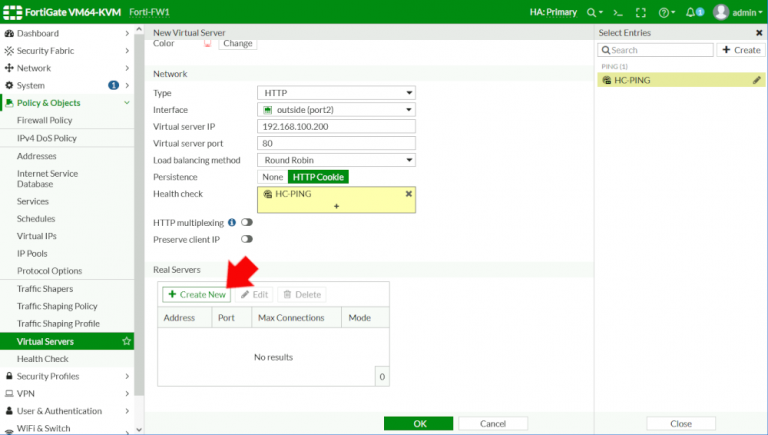Select HC-PING entry in the list

coord(681,80)
